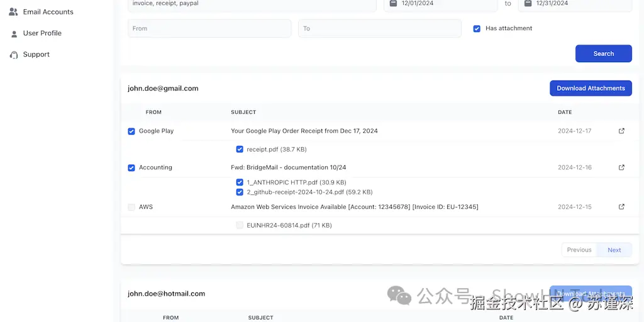Toggle the Has attachment checkbox
Screen dimensions: 644x322
477,29
